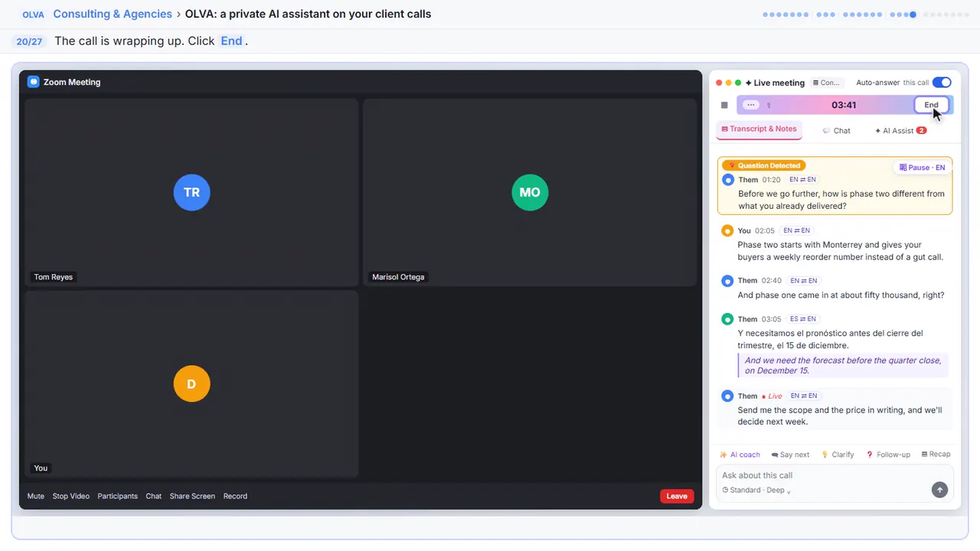Click the green Them avatar at 03:05

[727, 319]
